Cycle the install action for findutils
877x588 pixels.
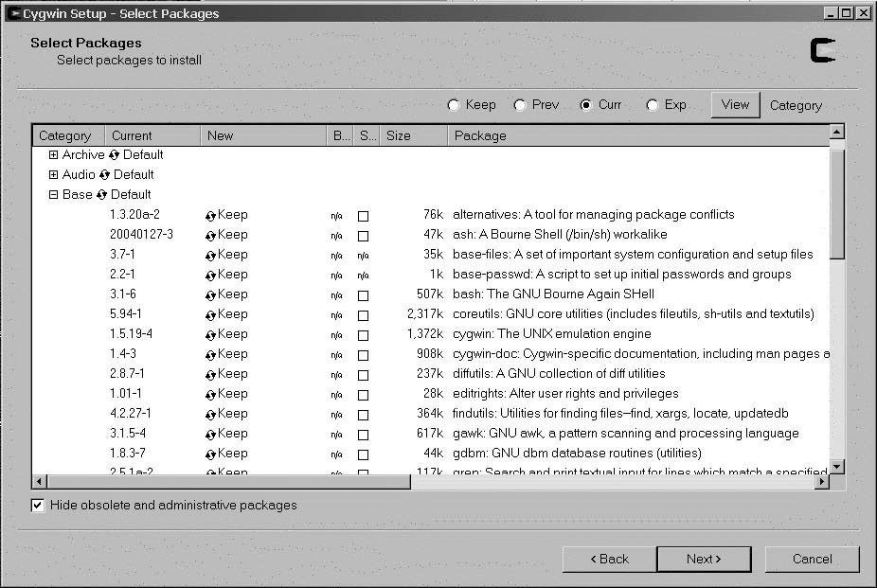pos(226,413)
